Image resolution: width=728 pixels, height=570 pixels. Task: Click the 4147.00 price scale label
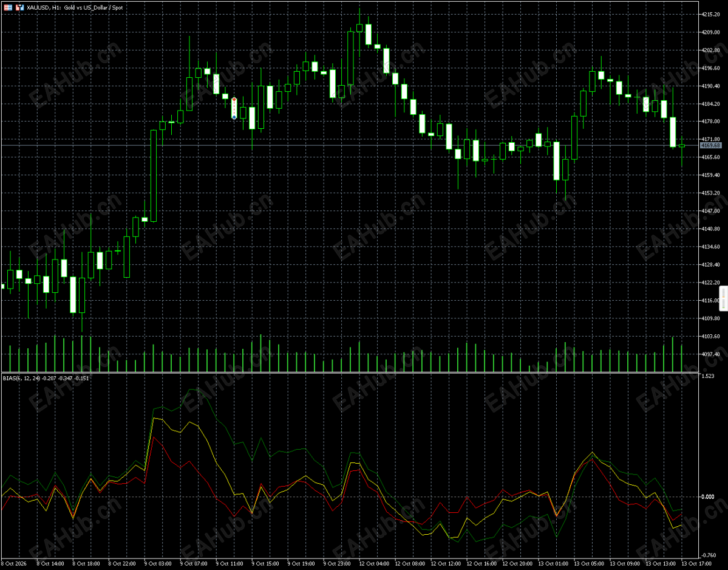(x=711, y=211)
